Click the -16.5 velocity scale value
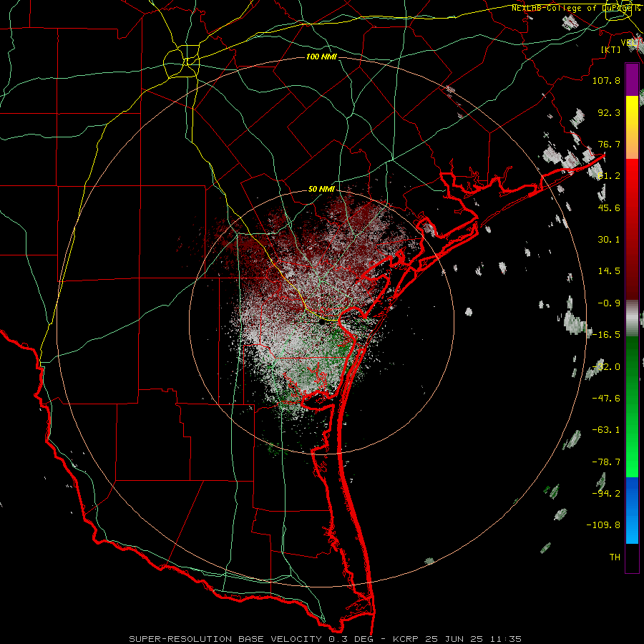The height and width of the screenshot is (644, 644). tap(606, 335)
